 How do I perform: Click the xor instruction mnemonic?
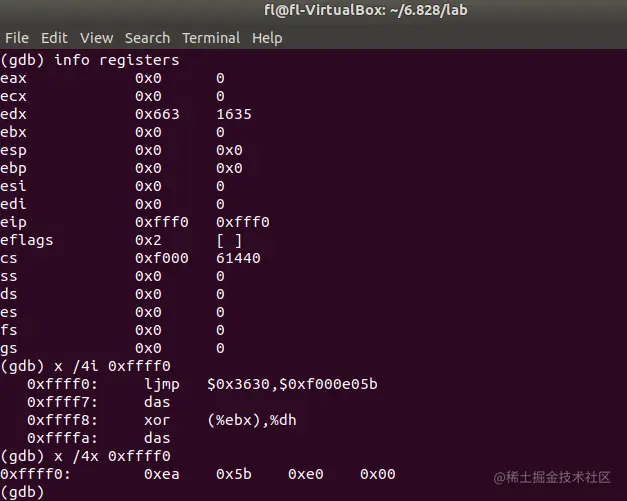click(157, 420)
